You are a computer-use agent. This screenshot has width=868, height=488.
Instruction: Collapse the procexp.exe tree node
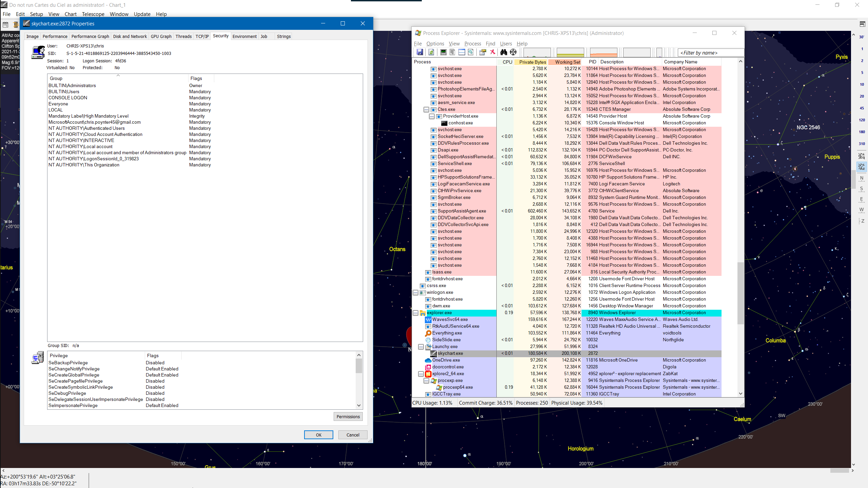click(426, 381)
